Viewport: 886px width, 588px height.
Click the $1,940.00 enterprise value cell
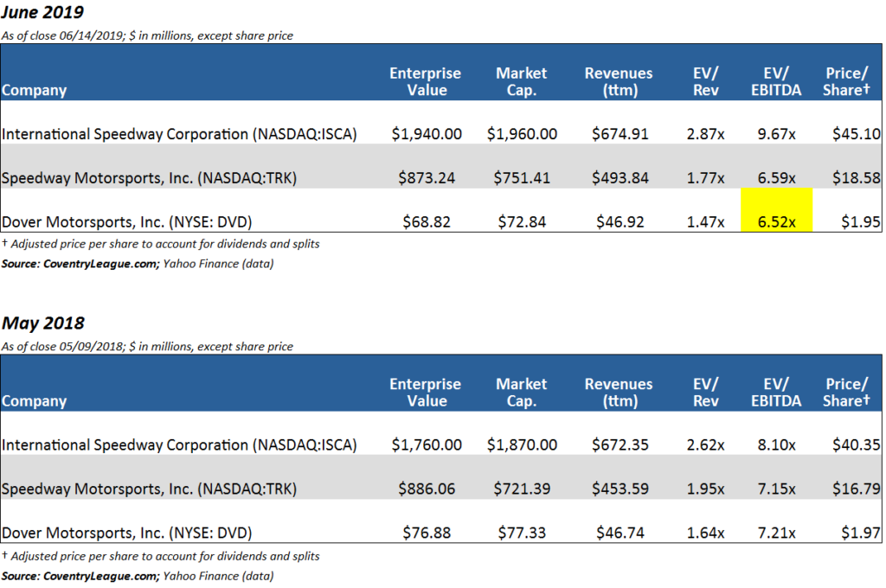click(427, 134)
